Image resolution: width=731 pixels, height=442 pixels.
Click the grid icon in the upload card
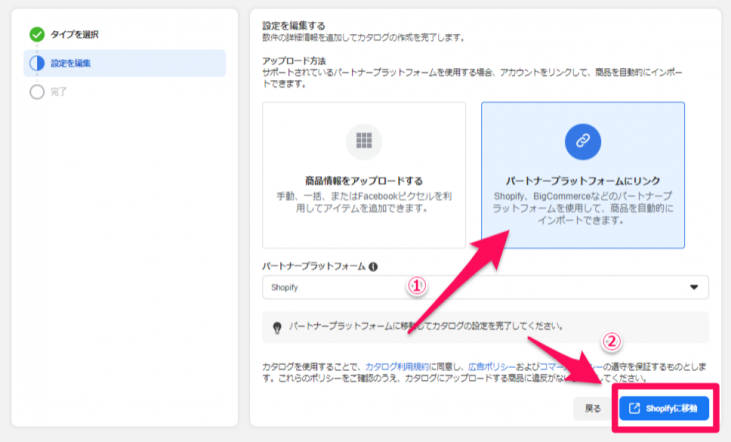click(364, 140)
